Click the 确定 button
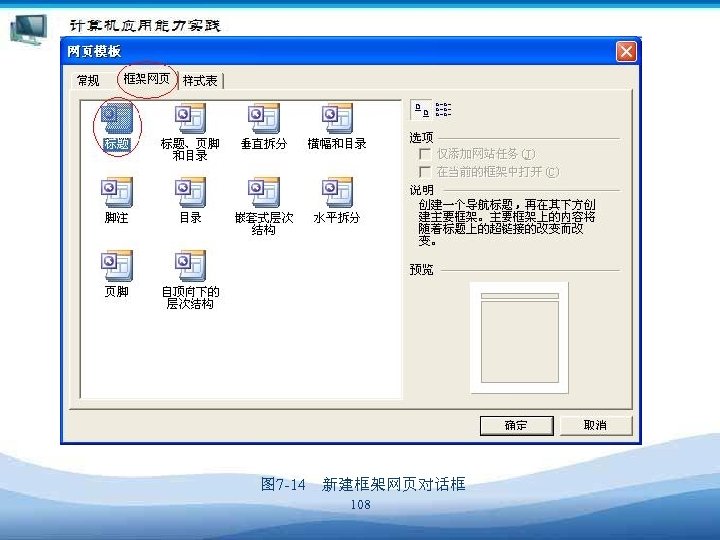This screenshot has height=540, width=720. tap(517, 426)
